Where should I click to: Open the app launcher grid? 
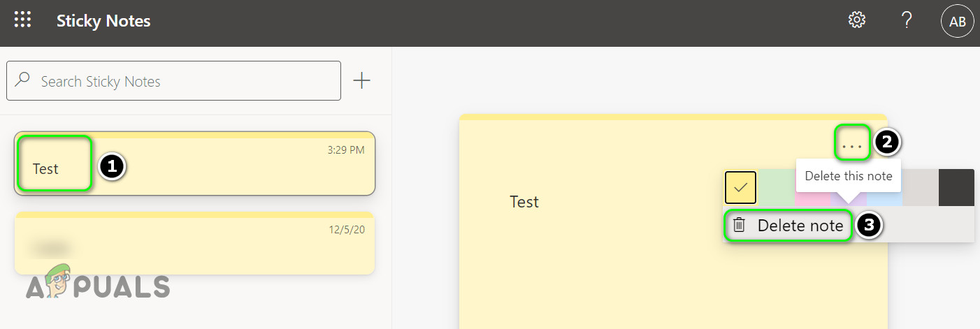click(x=22, y=20)
